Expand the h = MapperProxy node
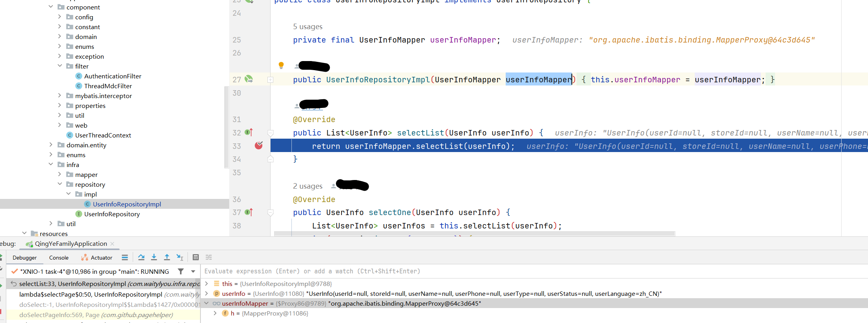 click(215, 313)
